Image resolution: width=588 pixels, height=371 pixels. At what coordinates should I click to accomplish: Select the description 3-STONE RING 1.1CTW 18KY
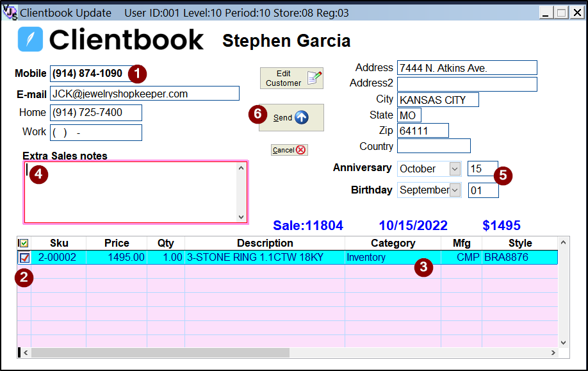pyautogui.click(x=265, y=258)
